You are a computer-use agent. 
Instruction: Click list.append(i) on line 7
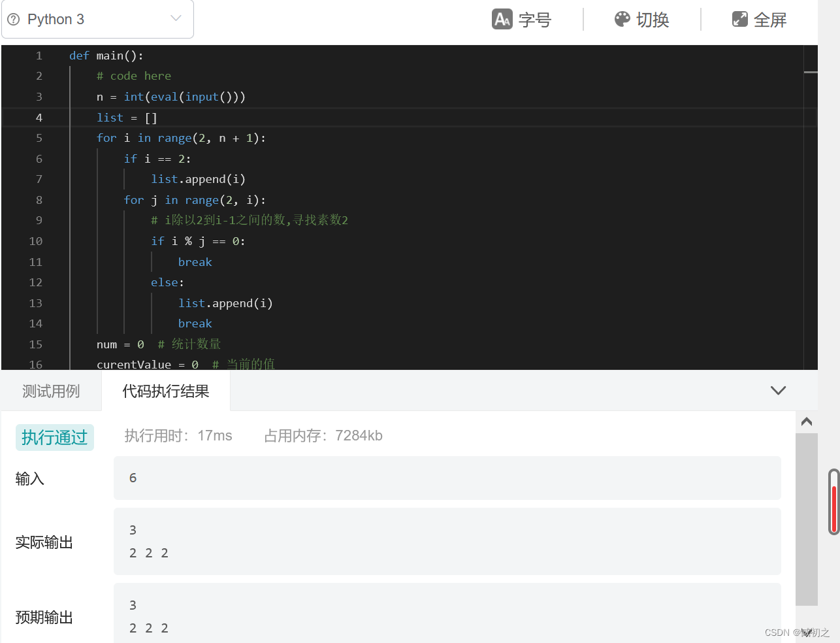pos(199,179)
